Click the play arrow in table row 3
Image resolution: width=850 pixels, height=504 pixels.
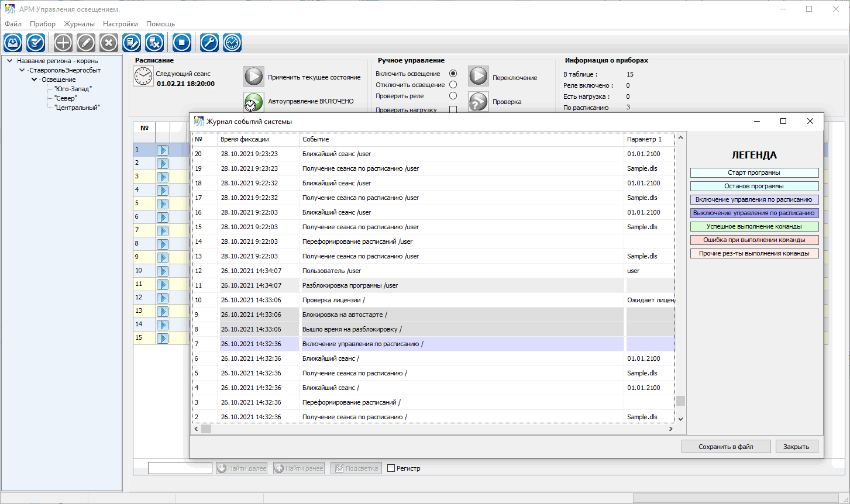click(x=163, y=177)
